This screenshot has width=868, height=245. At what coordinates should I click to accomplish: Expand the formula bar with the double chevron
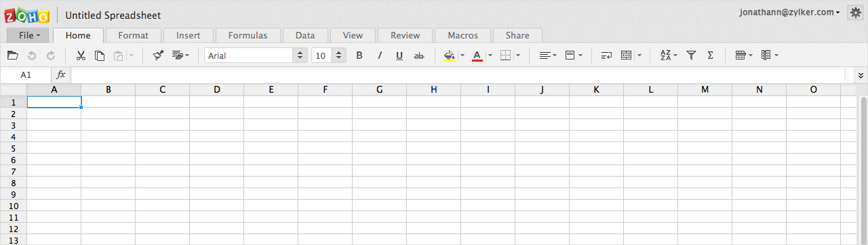coord(861,75)
